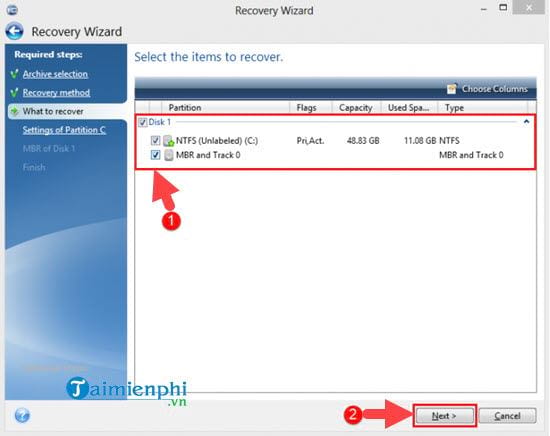Collapse the Disk 1 group chevron
Screen dimensions: 550x436
coord(526,122)
